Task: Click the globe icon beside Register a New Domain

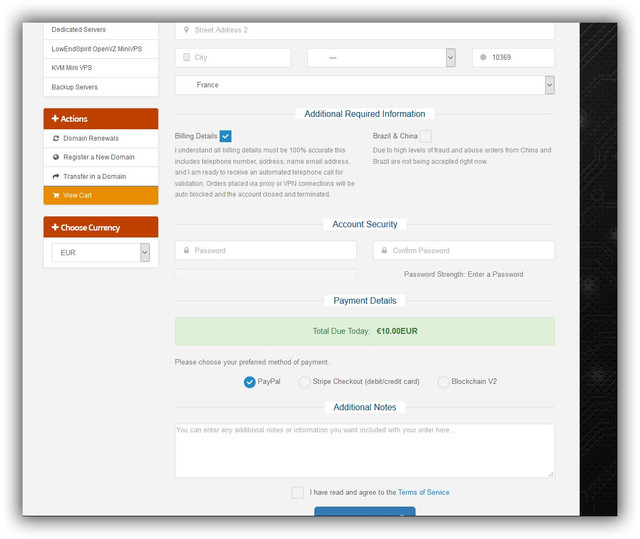Action: [x=56, y=157]
